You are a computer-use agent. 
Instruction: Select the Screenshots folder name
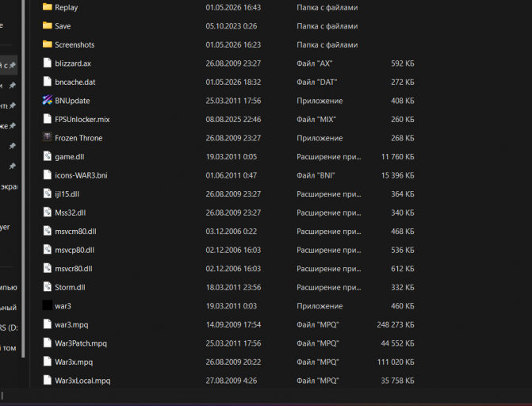click(75, 45)
